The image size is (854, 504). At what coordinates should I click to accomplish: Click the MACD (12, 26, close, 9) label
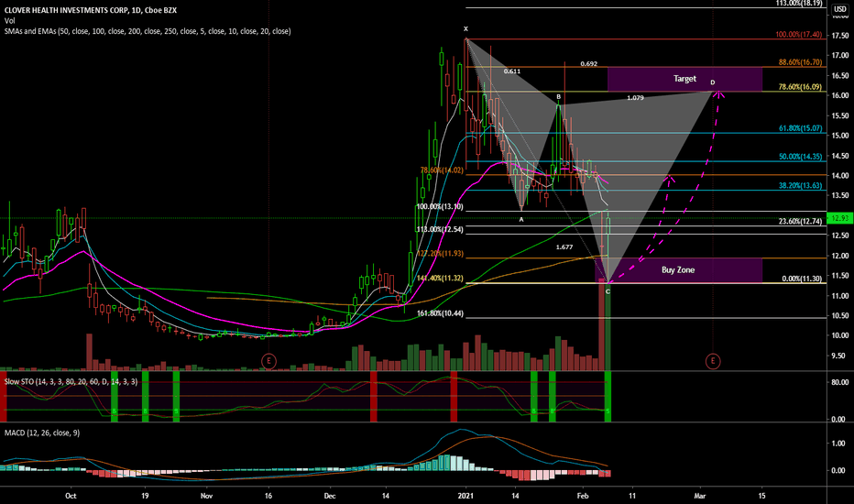coord(42,433)
